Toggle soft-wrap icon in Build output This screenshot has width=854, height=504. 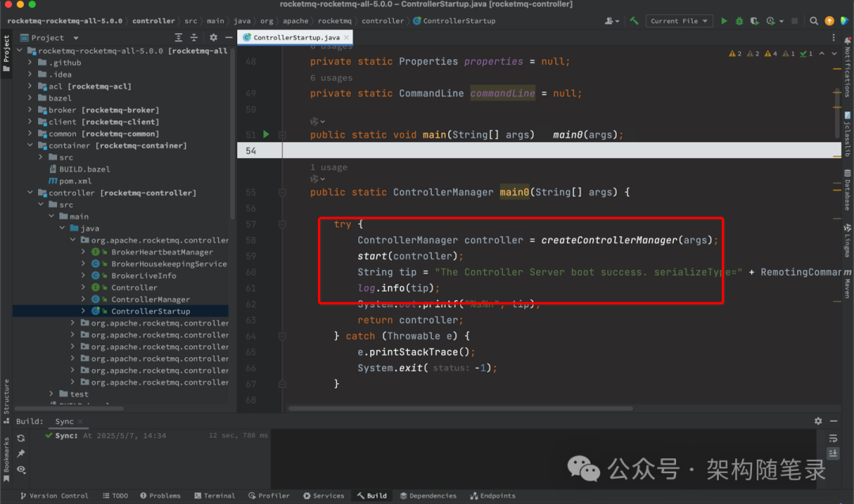[x=833, y=438]
